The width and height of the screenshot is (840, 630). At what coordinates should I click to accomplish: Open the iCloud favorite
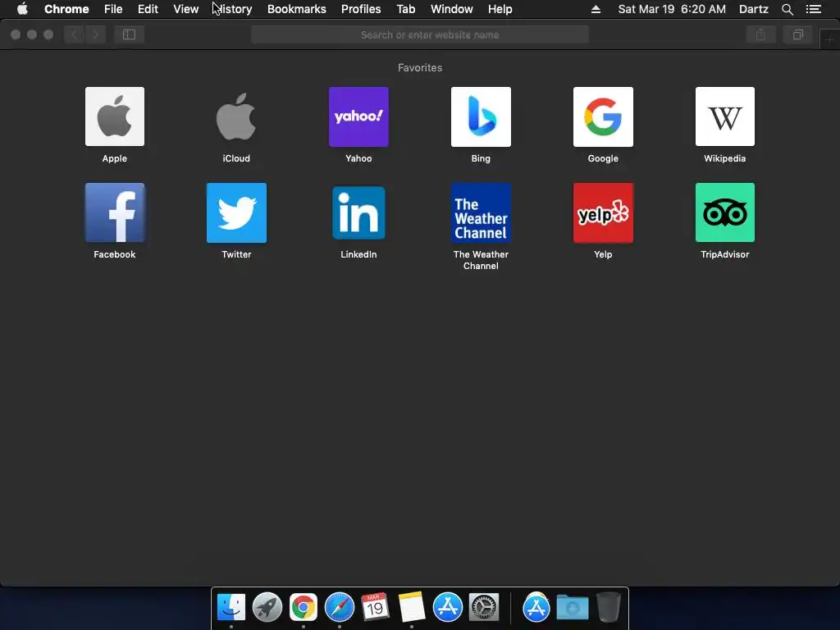point(236,116)
